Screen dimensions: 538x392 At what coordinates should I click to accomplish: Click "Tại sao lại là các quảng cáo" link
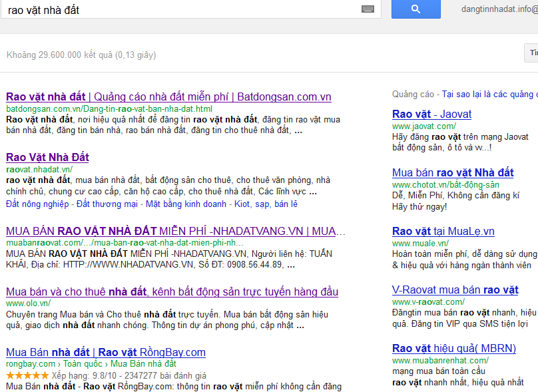[x=489, y=94]
